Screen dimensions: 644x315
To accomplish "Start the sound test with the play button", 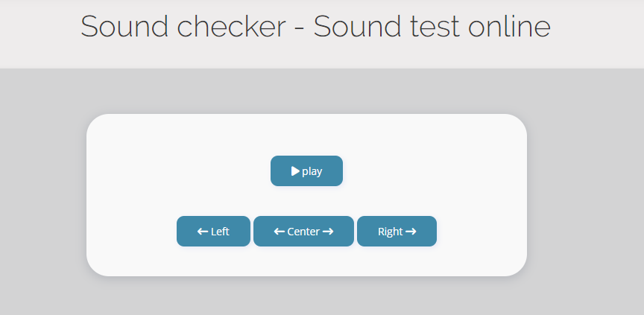I will 306,171.
